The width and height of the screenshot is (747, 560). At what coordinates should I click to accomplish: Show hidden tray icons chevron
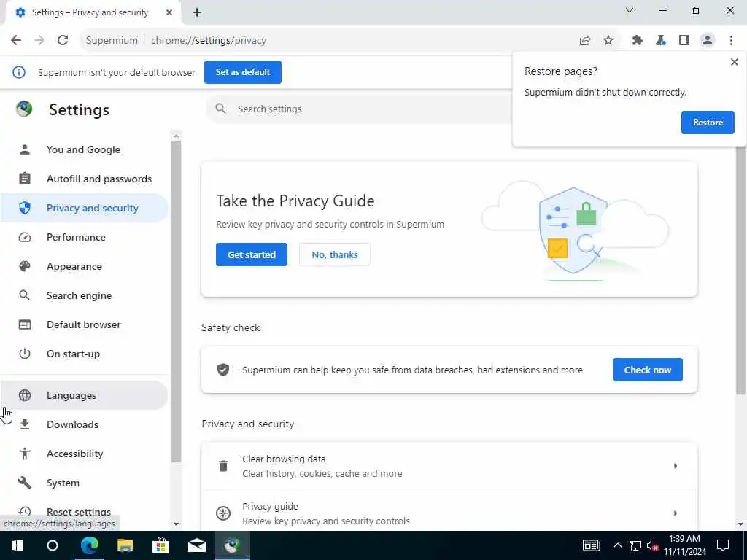tap(617, 545)
